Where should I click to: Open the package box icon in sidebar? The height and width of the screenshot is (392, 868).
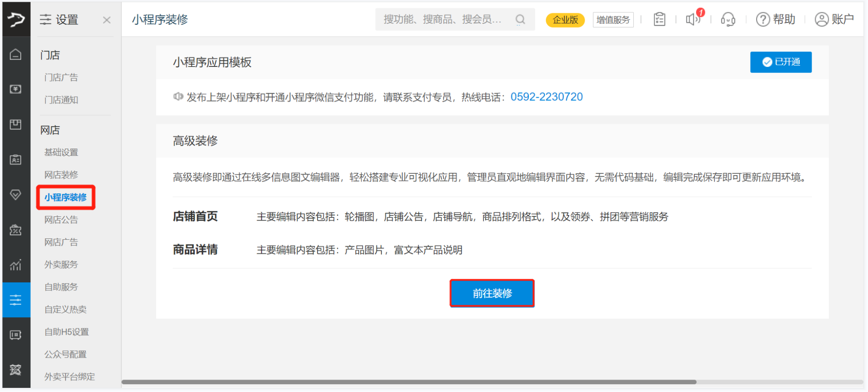pos(16,125)
